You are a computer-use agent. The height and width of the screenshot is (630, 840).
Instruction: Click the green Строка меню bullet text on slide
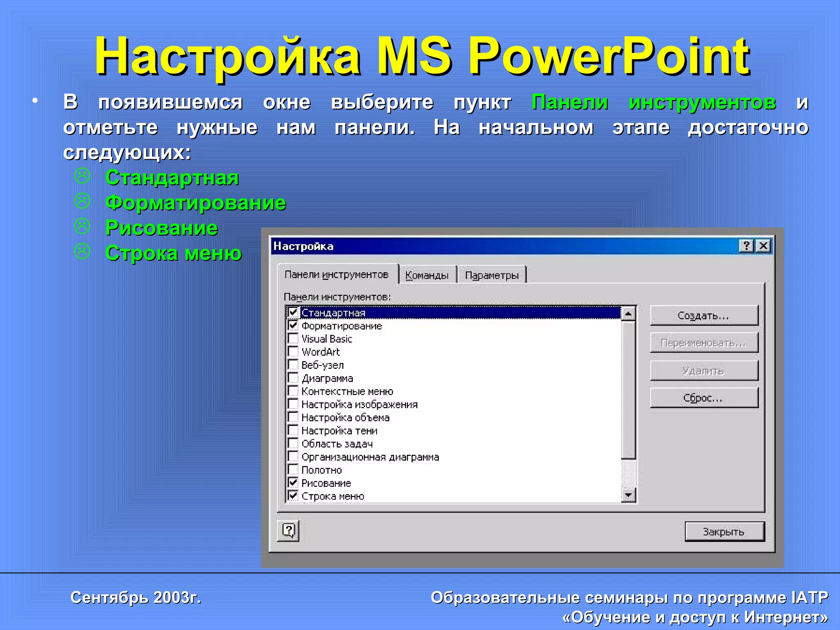[173, 253]
